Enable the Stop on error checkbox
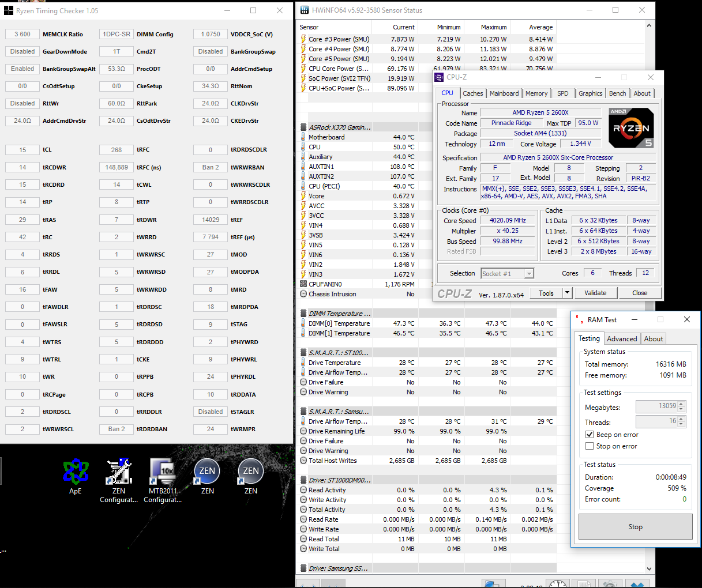This screenshot has width=702, height=588. coord(590,446)
